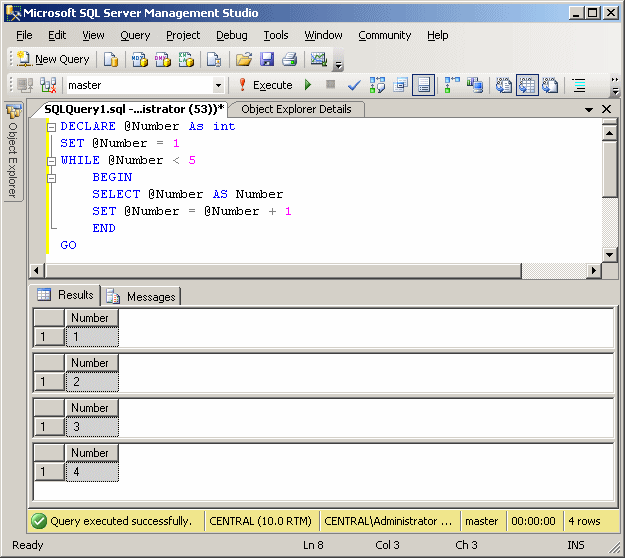Toggle Include Client Statistics
Viewport: 625px width, 558px height.
click(475, 85)
